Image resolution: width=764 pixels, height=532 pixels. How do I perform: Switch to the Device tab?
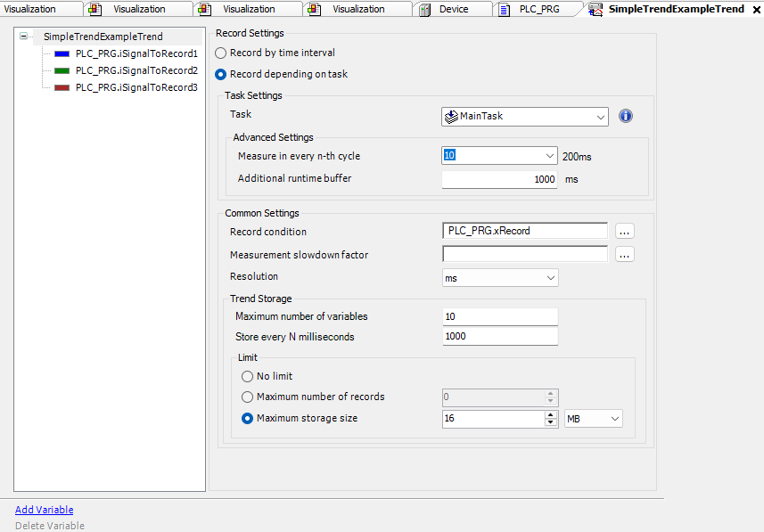click(455, 9)
